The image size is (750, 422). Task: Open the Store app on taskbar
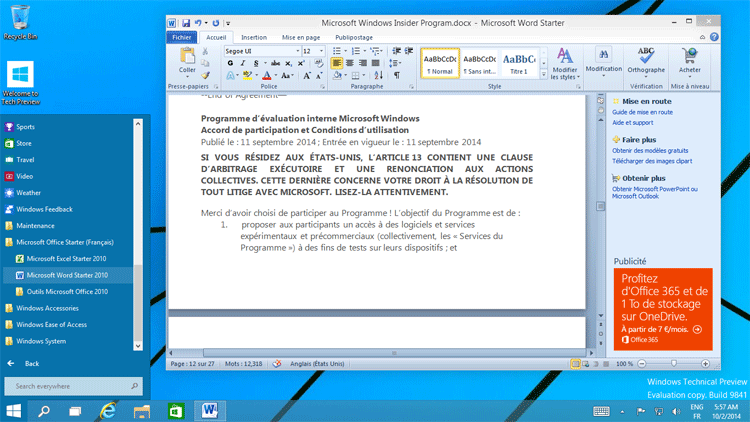176,411
